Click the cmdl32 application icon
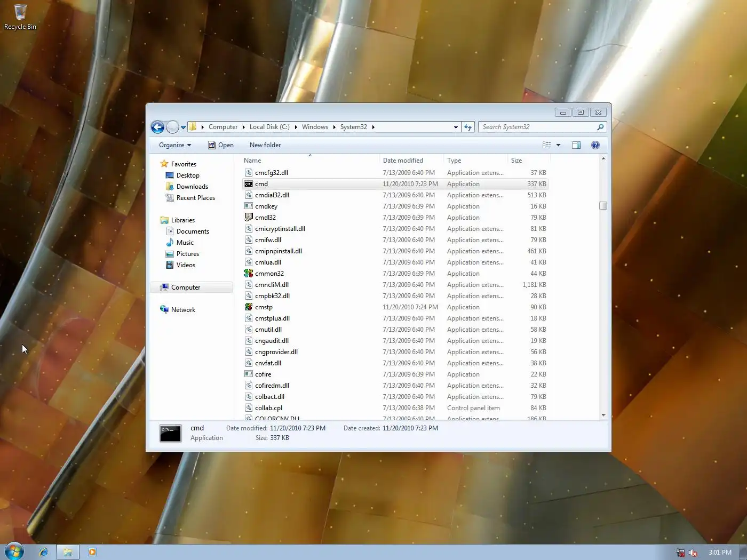The height and width of the screenshot is (560, 747). pos(249,218)
